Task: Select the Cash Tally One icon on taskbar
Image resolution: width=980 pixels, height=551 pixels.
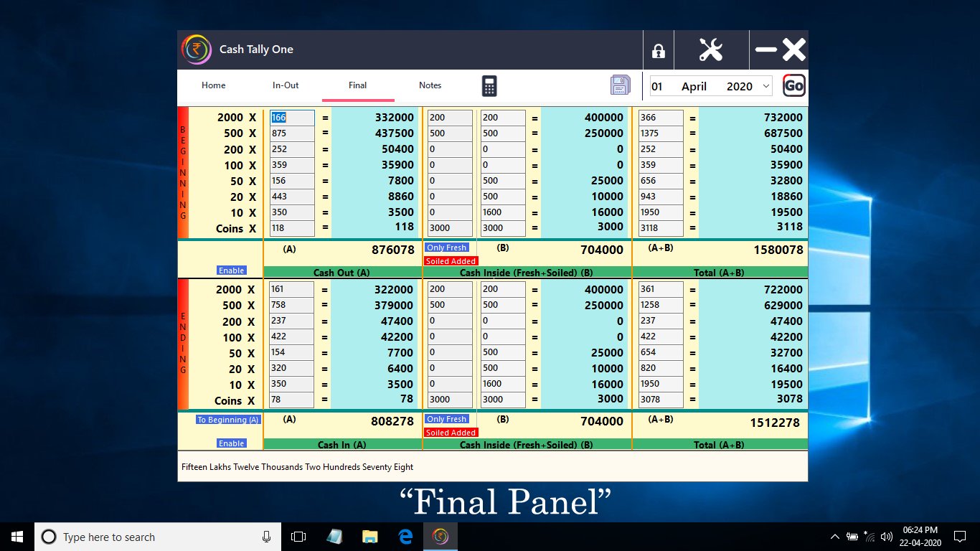Action: point(440,536)
